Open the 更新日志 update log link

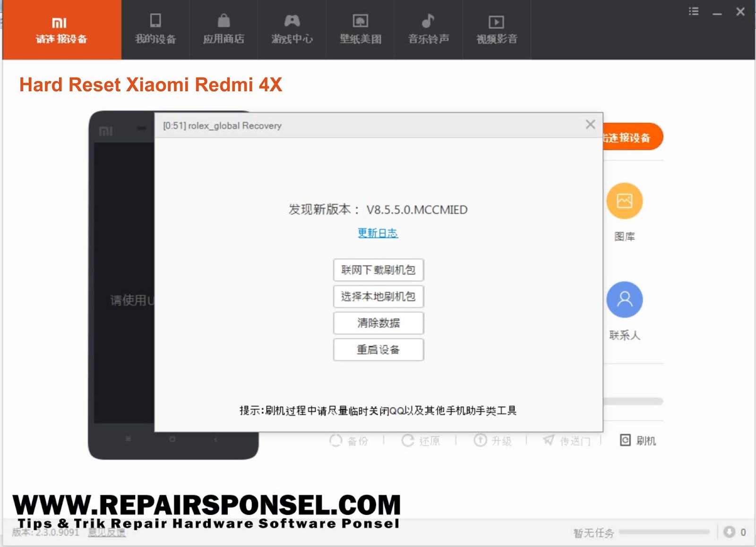[378, 233]
